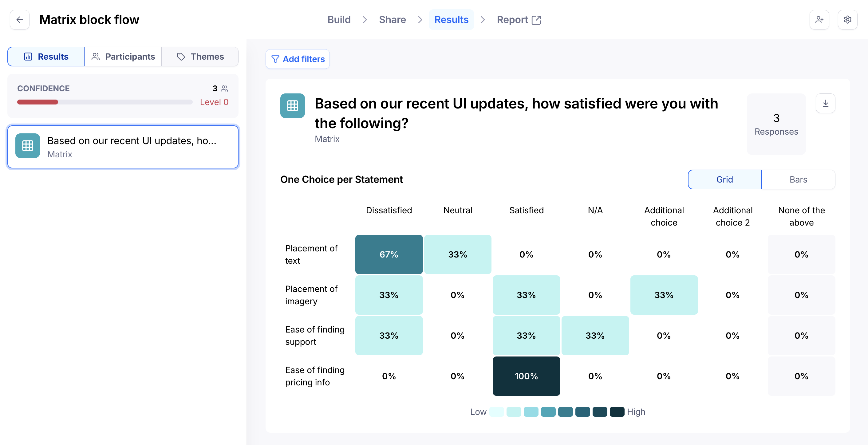Click the external link icon next to Report

tap(536, 20)
